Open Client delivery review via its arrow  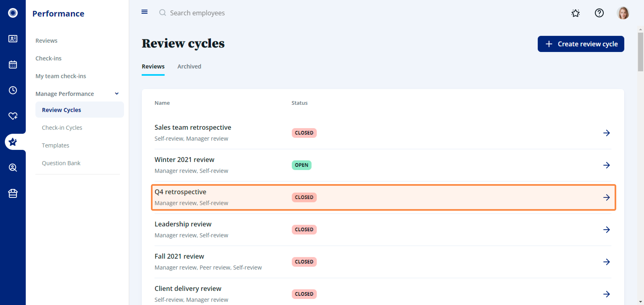point(607,294)
